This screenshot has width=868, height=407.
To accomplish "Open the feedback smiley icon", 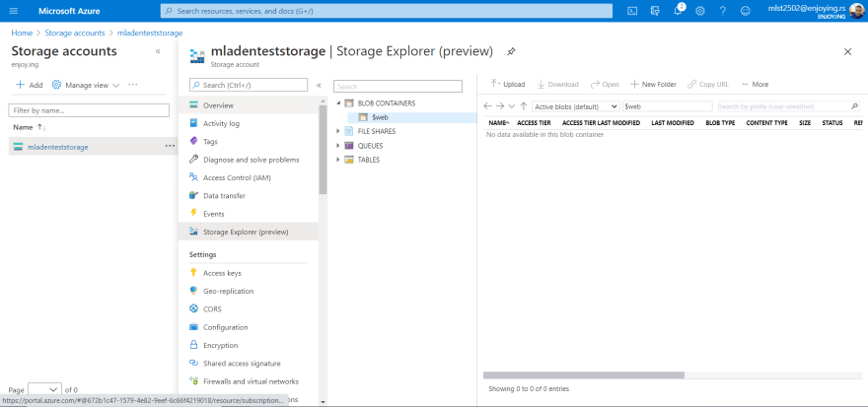I will coord(745,11).
